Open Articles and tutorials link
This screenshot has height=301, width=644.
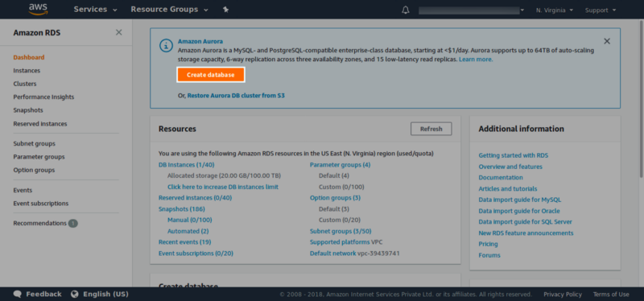(x=508, y=188)
